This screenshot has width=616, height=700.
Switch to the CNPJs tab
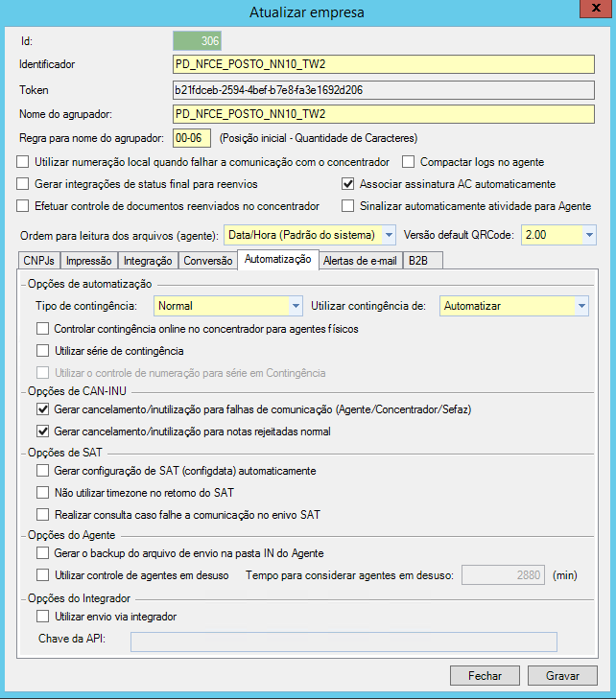click(x=40, y=261)
